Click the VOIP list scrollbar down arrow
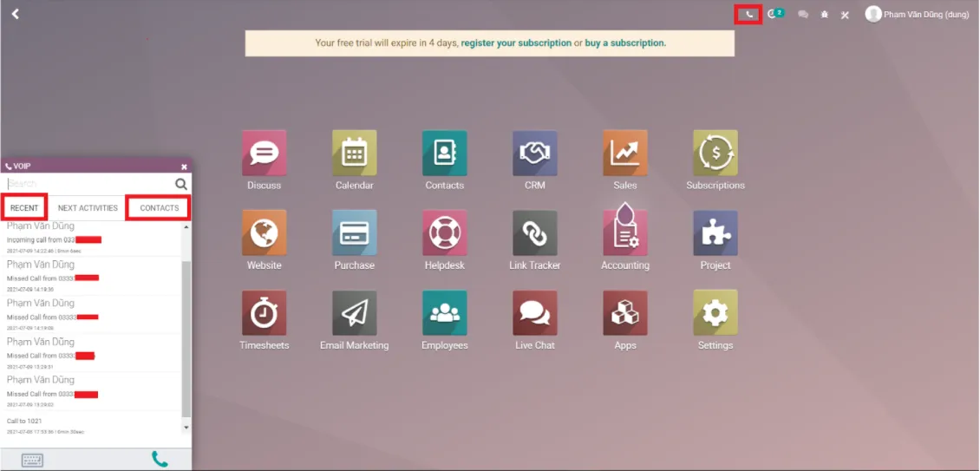The width and height of the screenshot is (980, 471). coord(186,428)
